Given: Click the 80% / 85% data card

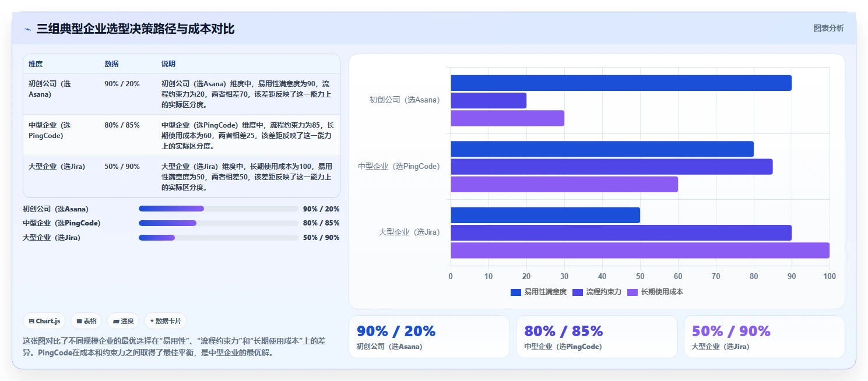Looking at the screenshot, I should coord(597,337).
